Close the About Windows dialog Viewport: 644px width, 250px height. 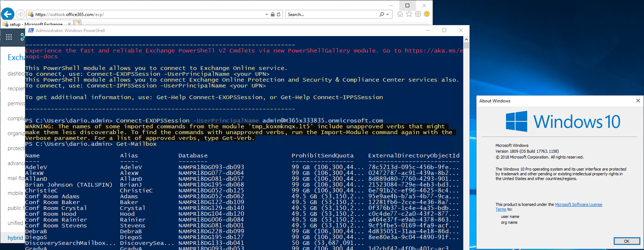point(638,101)
